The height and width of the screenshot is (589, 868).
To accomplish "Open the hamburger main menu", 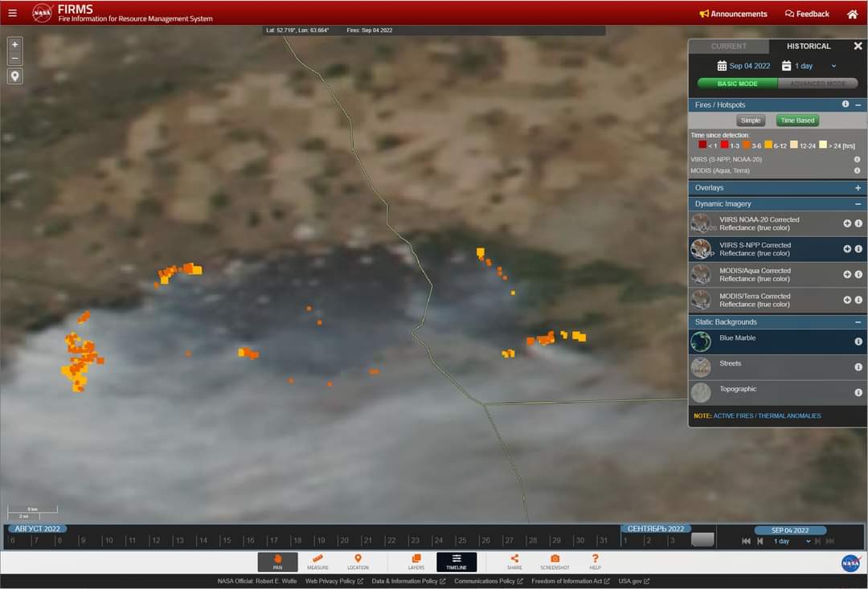I will 12,13.
